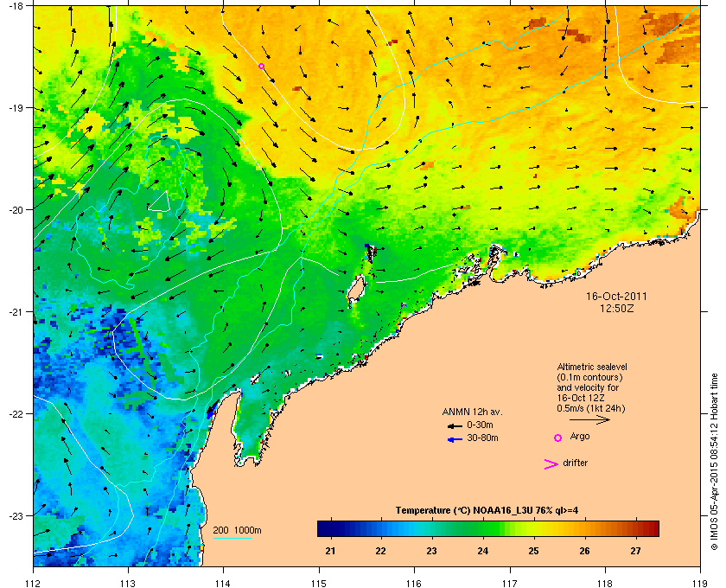This screenshot has width=726, height=588.
Task: Click the longitude axis label '116'
Action: 414,584
